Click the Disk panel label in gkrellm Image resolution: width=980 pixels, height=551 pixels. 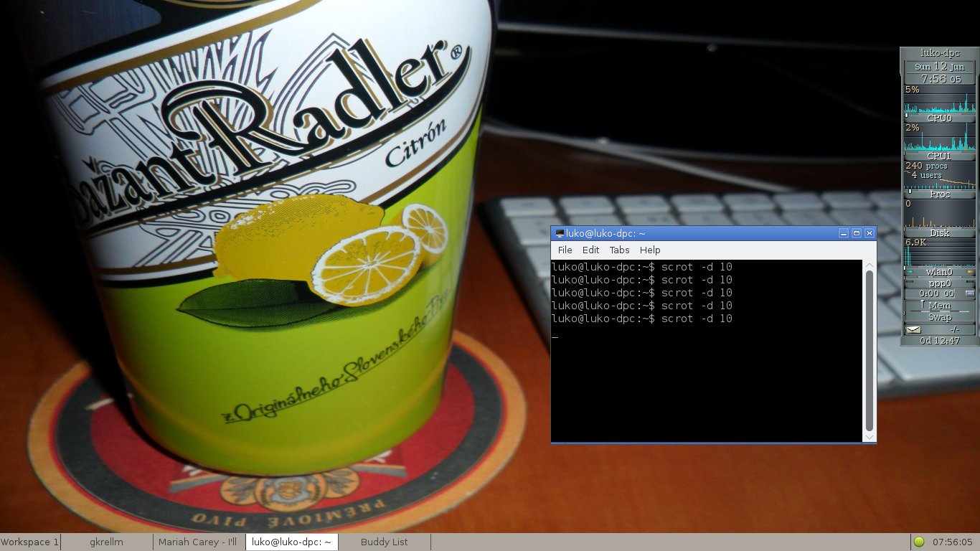click(x=940, y=232)
